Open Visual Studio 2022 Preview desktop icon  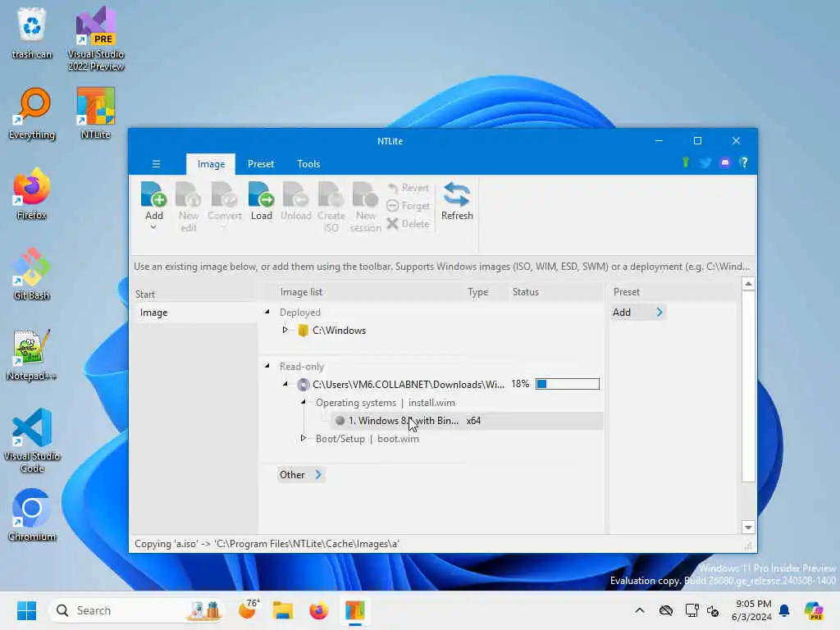[96, 39]
